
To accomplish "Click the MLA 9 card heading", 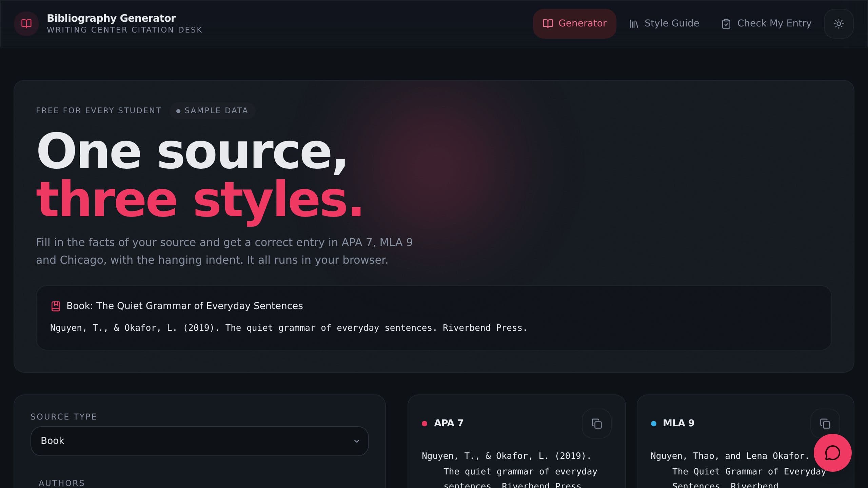I will coord(678,423).
